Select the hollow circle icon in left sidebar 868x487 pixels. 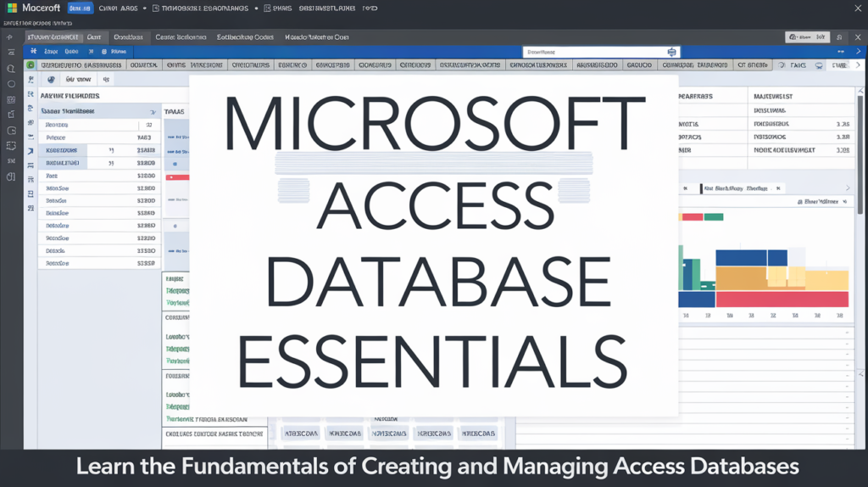pos(11,84)
